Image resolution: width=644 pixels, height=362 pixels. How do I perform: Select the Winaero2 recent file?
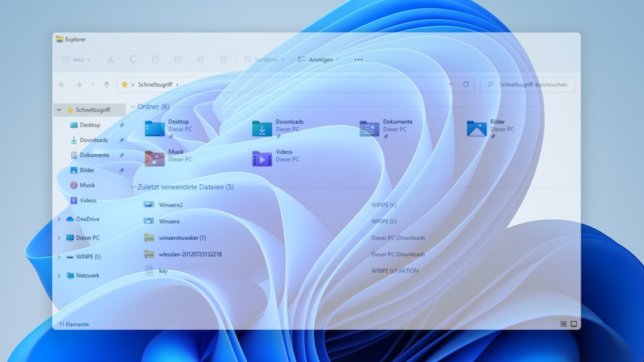[x=170, y=205]
